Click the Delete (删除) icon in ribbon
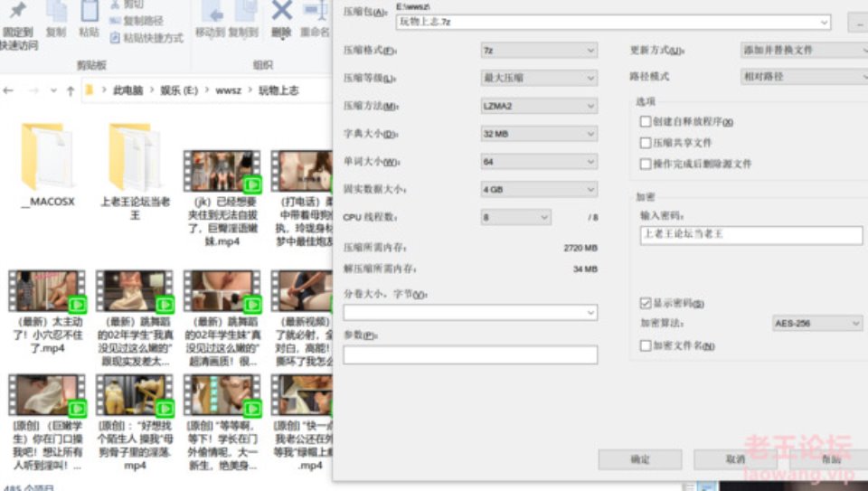Image resolution: width=868 pixels, height=491 pixels. point(281,12)
